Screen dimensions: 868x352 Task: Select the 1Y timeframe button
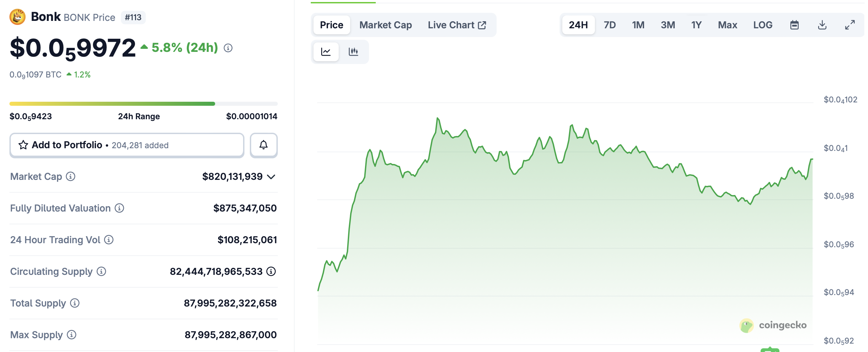coord(696,25)
